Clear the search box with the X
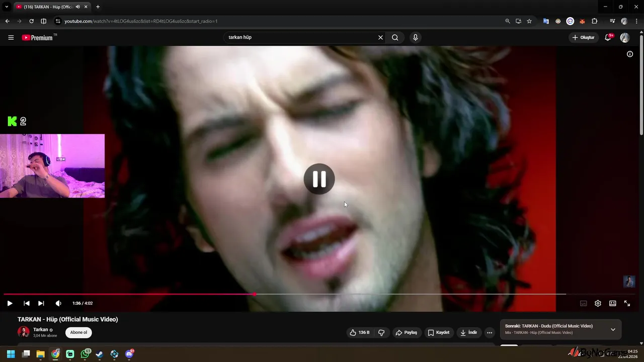The width and height of the screenshot is (644, 362). [x=380, y=37]
